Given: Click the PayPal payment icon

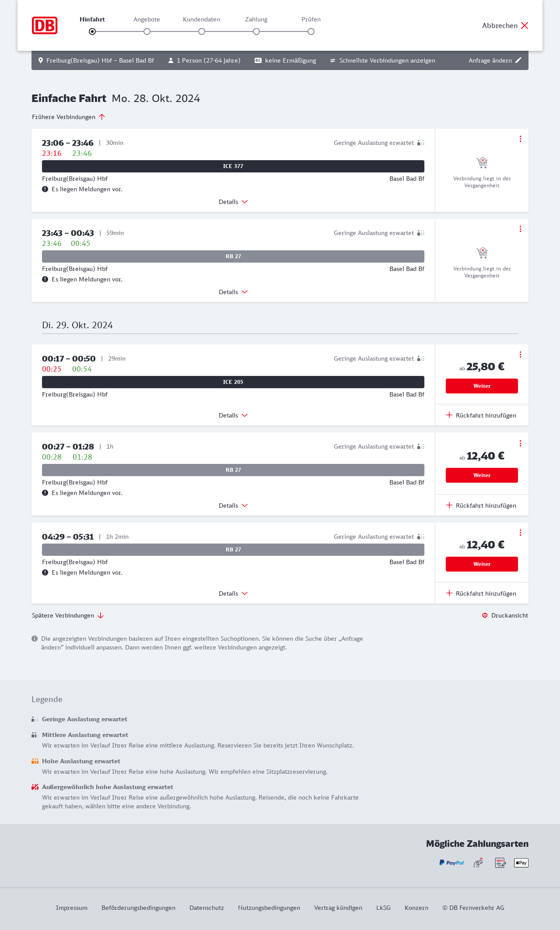Looking at the screenshot, I should coord(451,863).
